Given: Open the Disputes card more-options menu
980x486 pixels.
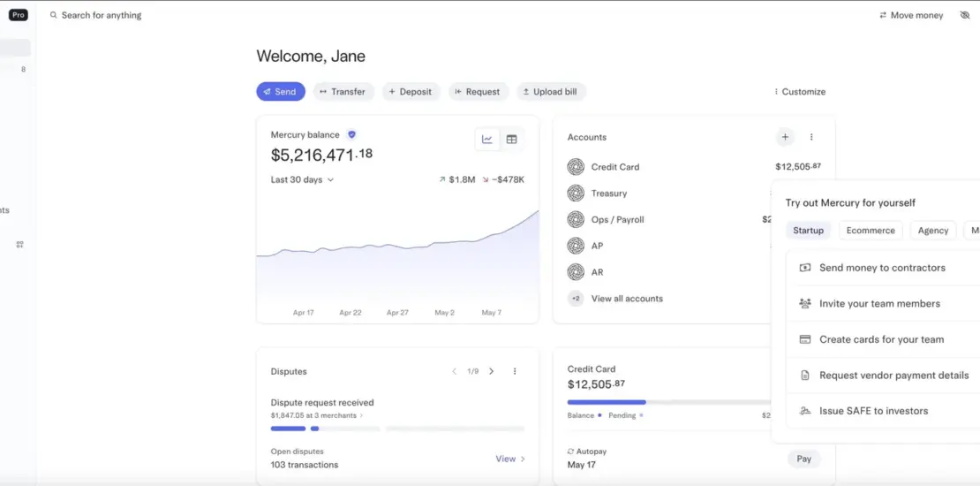Looking at the screenshot, I should [x=515, y=371].
